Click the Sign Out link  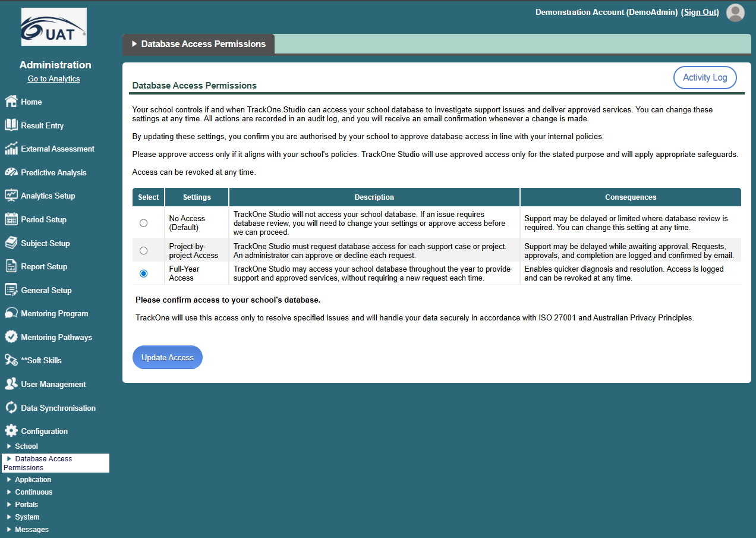[x=701, y=12]
